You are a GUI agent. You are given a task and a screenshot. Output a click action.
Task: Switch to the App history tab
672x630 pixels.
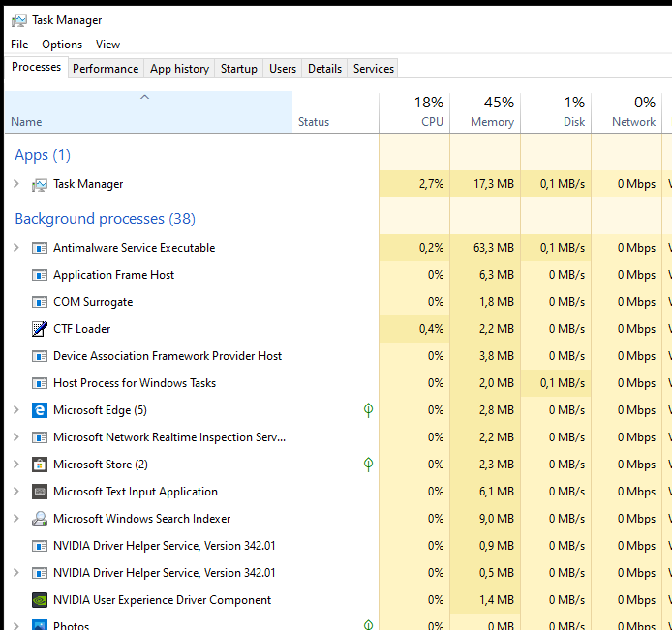[x=179, y=69]
